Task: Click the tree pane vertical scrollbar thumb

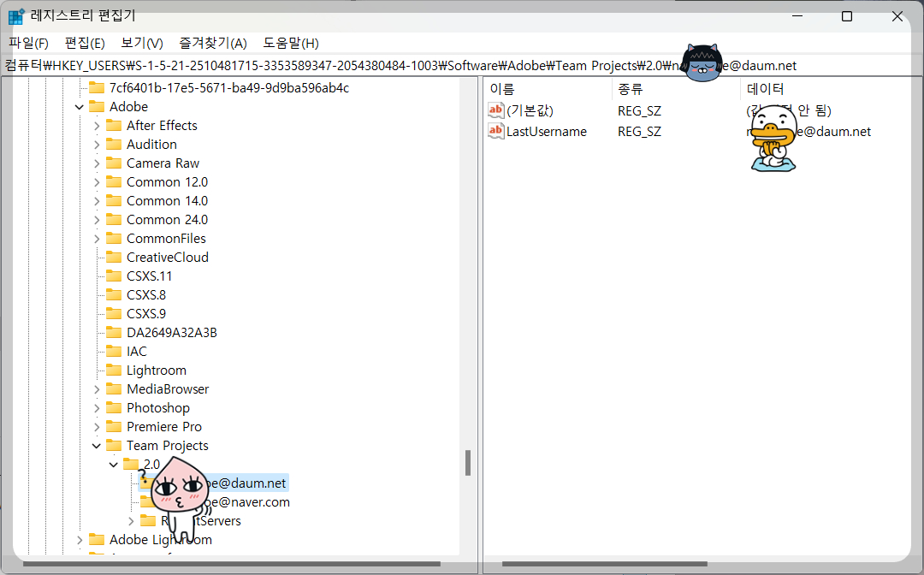Action: pos(468,463)
